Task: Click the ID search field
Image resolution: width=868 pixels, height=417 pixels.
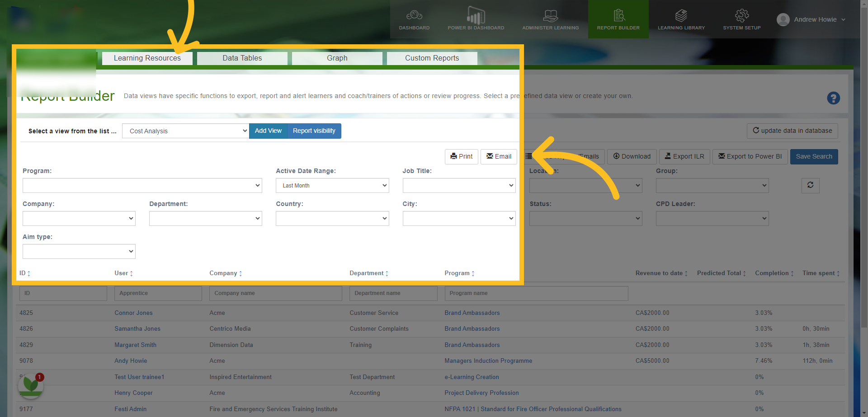Action: [63, 293]
